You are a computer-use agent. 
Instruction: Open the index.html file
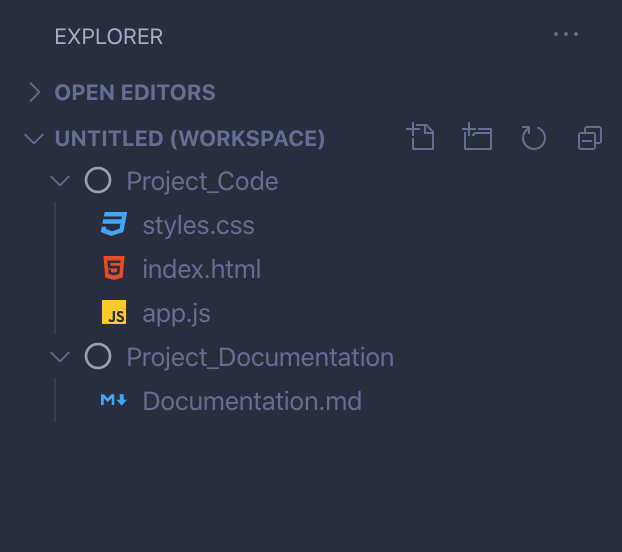click(x=202, y=269)
